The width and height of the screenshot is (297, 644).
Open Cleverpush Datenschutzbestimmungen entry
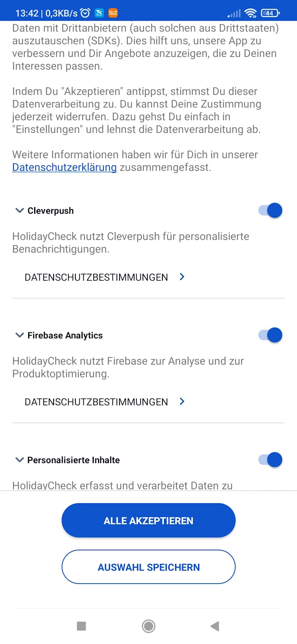[x=96, y=277]
